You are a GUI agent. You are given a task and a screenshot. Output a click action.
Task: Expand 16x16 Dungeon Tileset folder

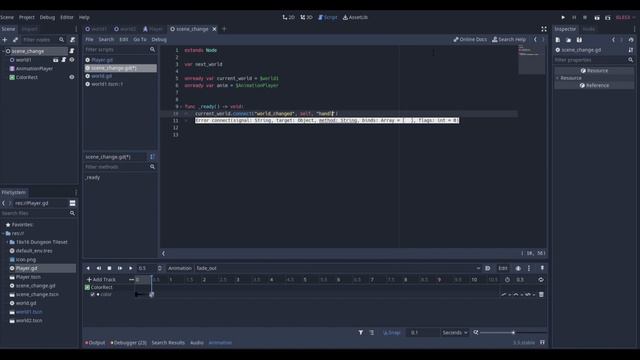7,242
